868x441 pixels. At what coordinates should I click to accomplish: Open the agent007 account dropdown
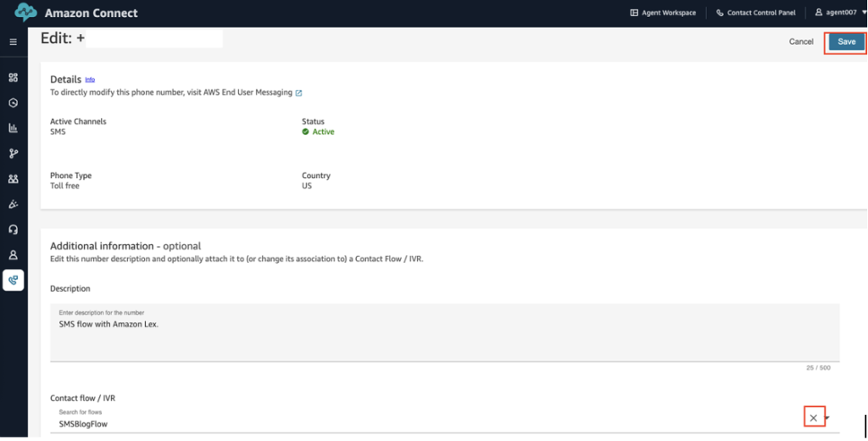click(841, 12)
